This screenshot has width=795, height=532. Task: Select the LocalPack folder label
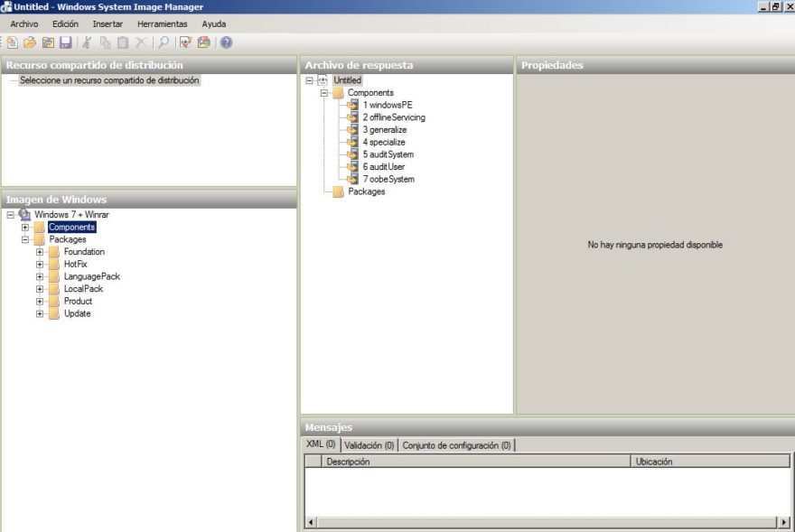pos(83,288)
